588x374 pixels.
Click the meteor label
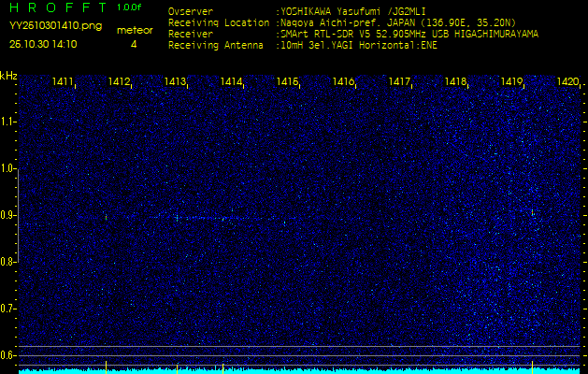coord(134,30)
